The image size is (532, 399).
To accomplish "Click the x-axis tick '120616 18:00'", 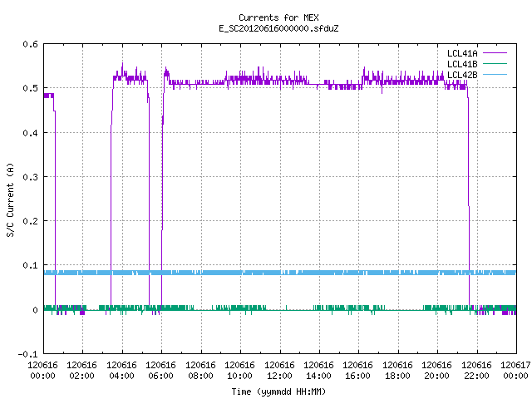I will 397,371.
